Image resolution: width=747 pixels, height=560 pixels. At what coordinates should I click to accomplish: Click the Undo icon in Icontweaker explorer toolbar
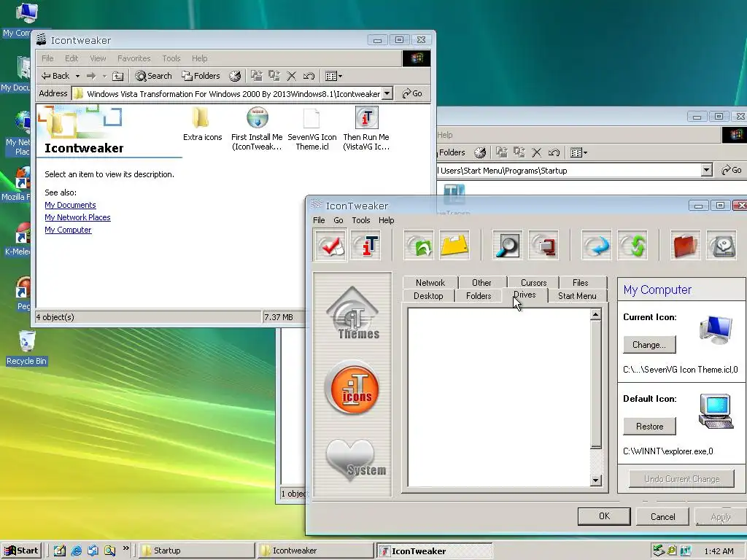[x=309, y=76]
